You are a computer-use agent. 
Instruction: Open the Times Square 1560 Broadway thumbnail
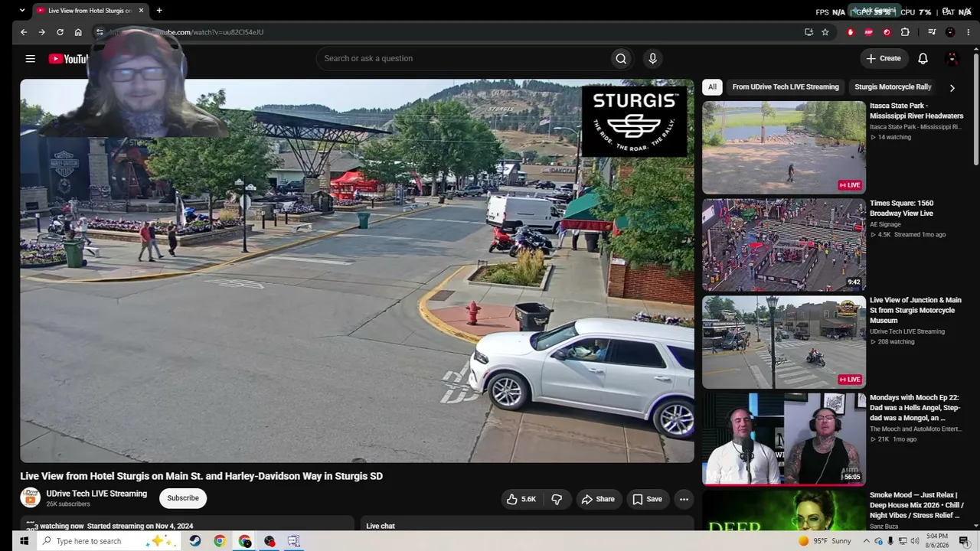coord(784,245)
